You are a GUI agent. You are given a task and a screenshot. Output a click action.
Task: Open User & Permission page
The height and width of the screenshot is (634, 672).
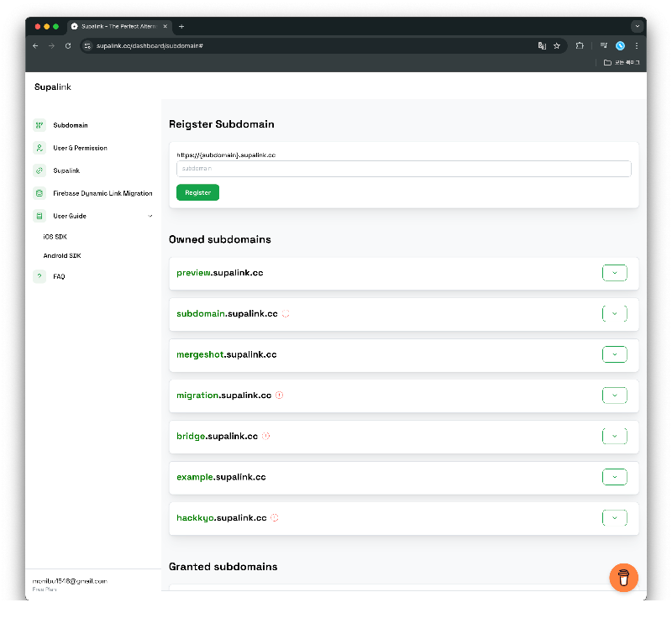[80, 148]
